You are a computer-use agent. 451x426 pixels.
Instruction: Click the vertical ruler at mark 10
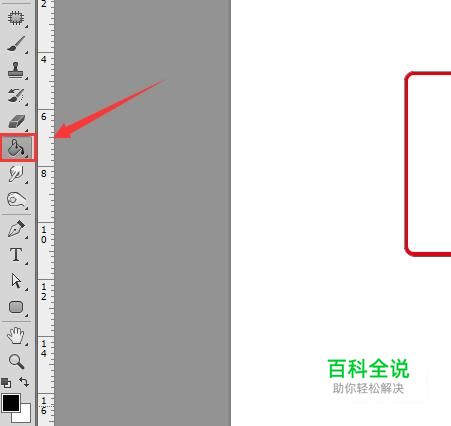point(46,235)
